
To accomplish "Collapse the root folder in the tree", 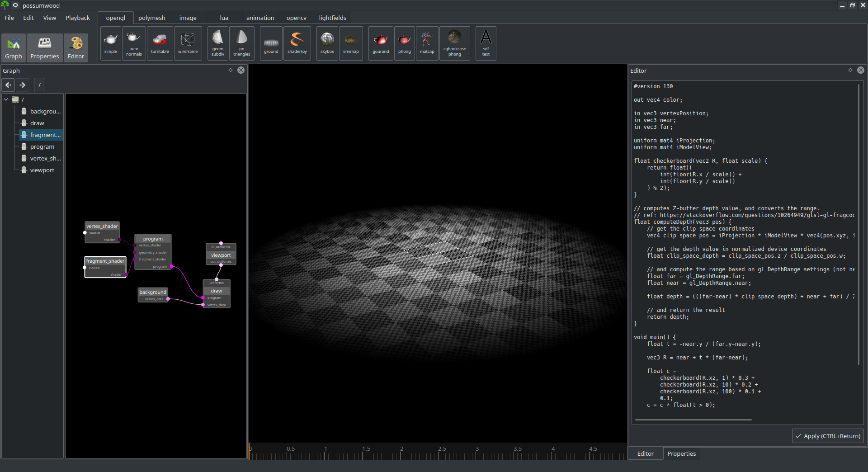I will [6, 99].
